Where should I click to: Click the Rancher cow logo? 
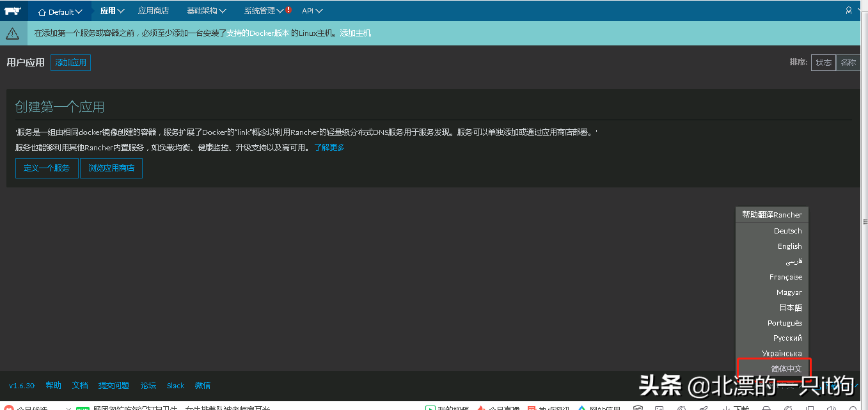click(13, 10)
